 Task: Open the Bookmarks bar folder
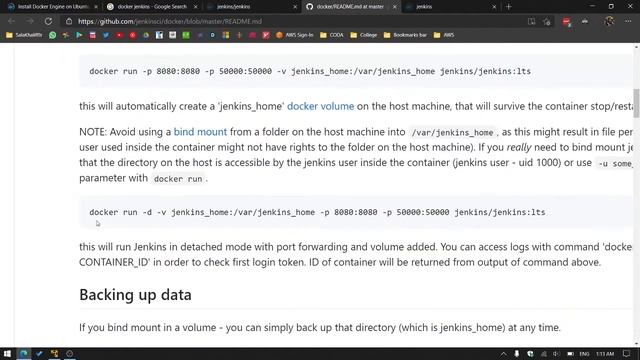pyautogui.click(x=405, y=35)
